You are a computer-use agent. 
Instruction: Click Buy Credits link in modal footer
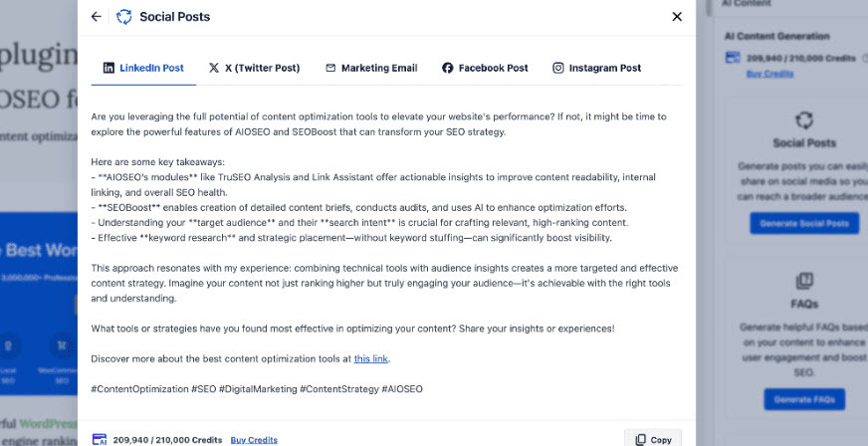(254, 440)
